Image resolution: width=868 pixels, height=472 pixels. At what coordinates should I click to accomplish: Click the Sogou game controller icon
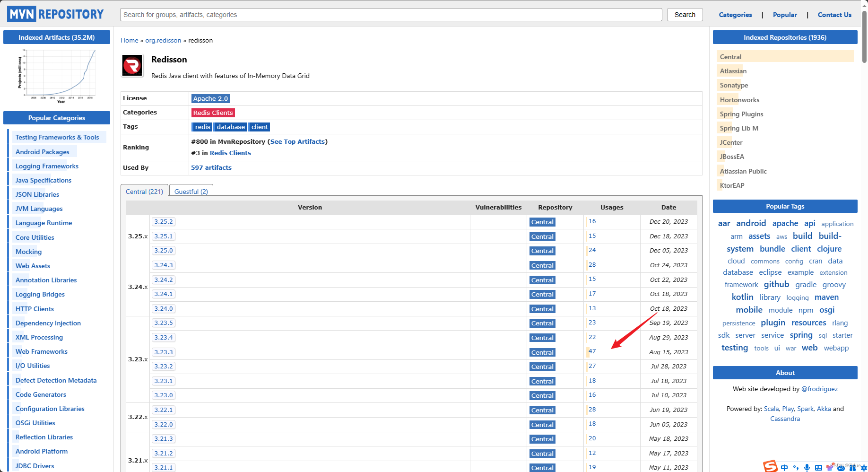click(841, 467)
